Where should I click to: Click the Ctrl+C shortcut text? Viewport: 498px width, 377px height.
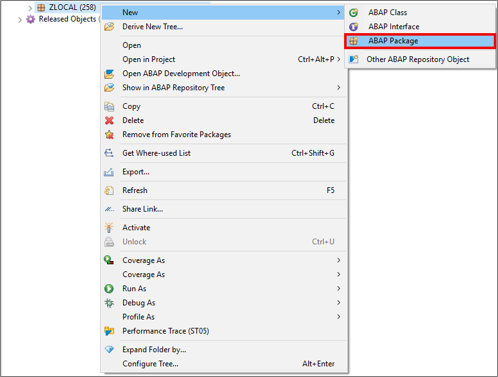click(x=323, y=106)
